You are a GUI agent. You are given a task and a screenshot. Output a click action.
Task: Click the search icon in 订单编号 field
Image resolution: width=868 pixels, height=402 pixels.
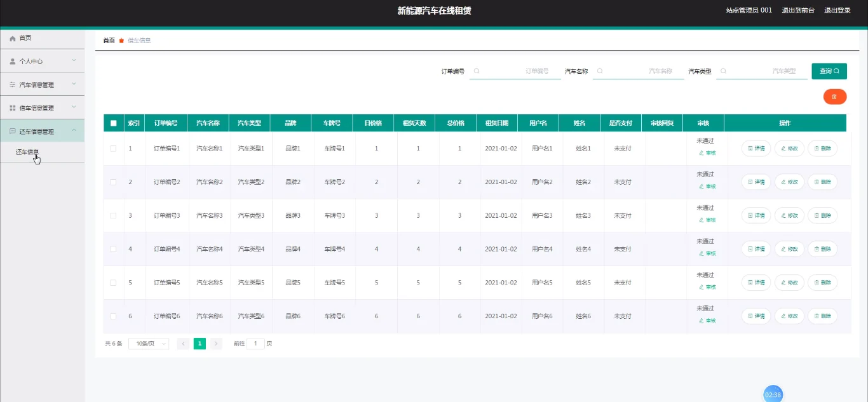(477, 71)
